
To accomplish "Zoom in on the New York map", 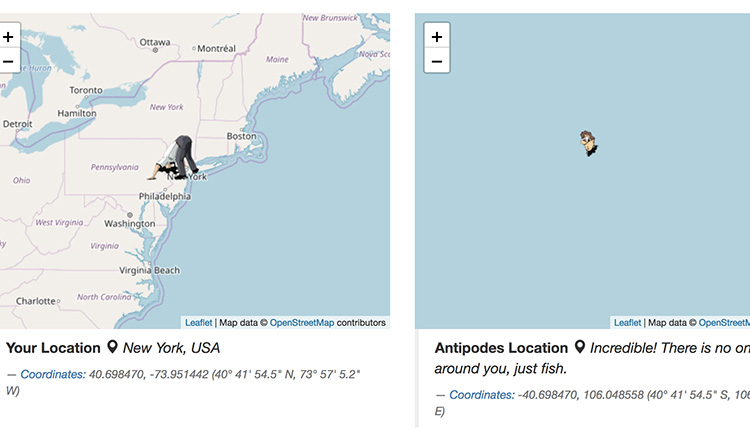I will point(9,36).
